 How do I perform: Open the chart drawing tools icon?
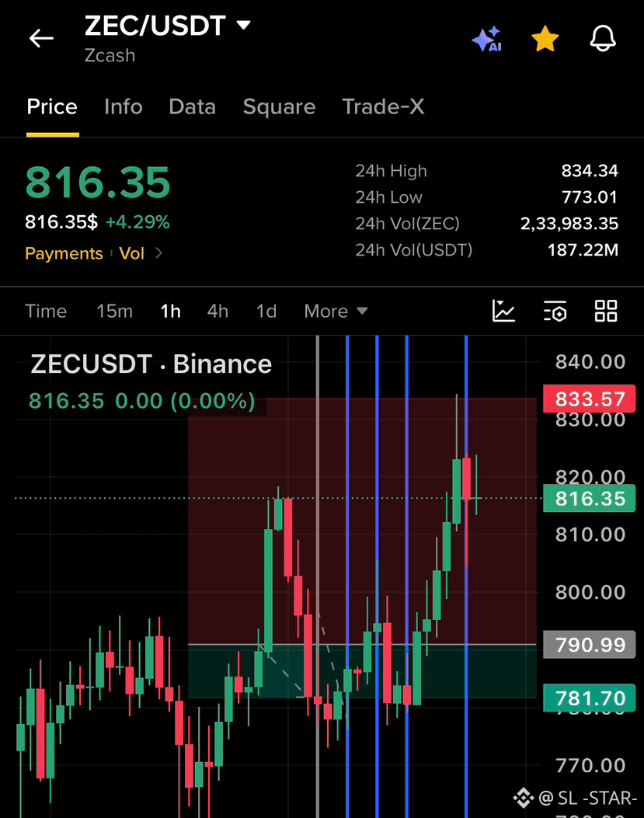(503, 311)
